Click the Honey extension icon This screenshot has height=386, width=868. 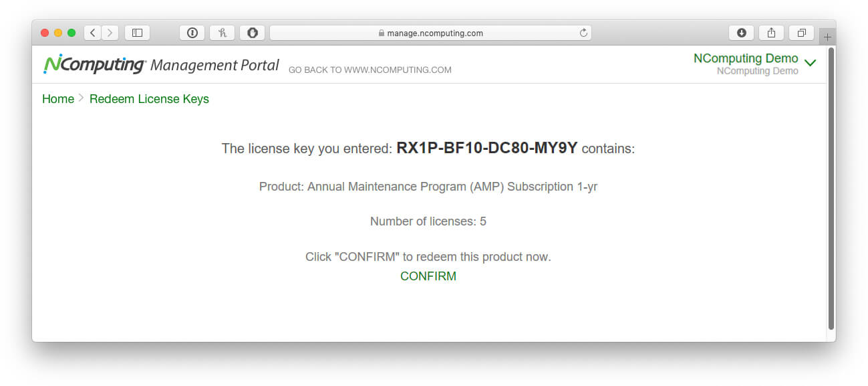[223, 33]
